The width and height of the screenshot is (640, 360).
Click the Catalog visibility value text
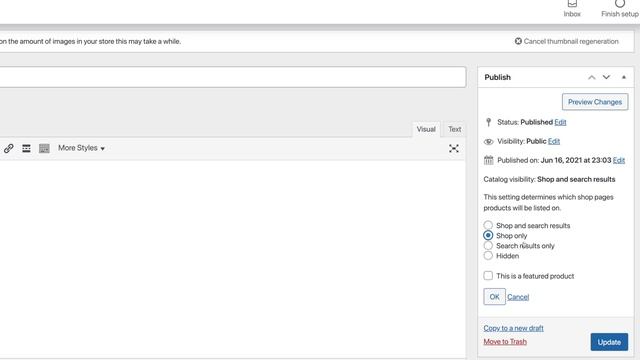click(576, 179)
